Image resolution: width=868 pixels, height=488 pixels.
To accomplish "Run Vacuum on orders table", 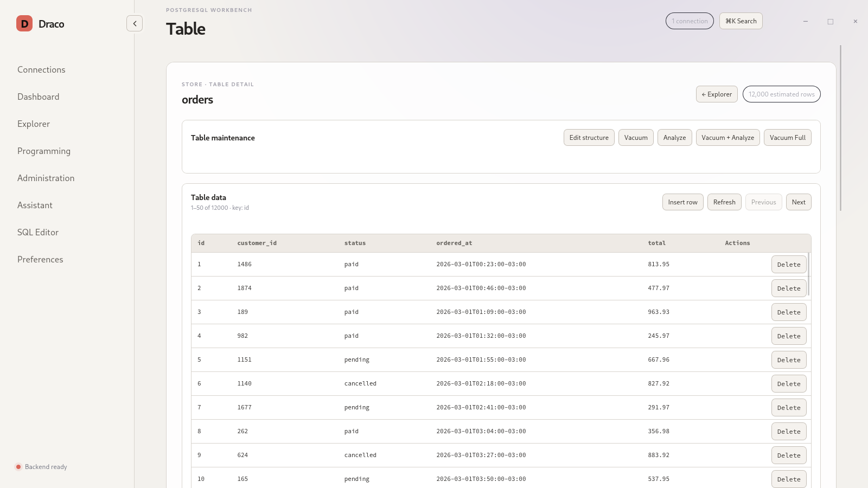I will [x=636, y=138].
